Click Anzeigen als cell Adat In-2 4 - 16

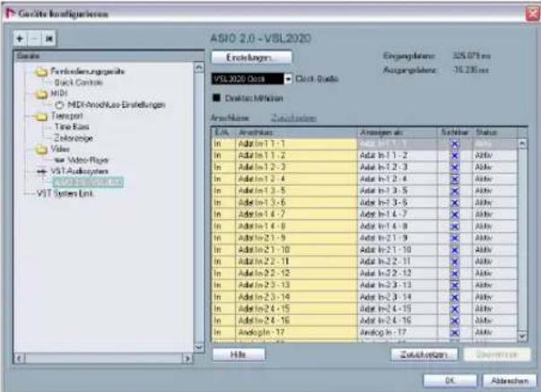pos(397,320)
